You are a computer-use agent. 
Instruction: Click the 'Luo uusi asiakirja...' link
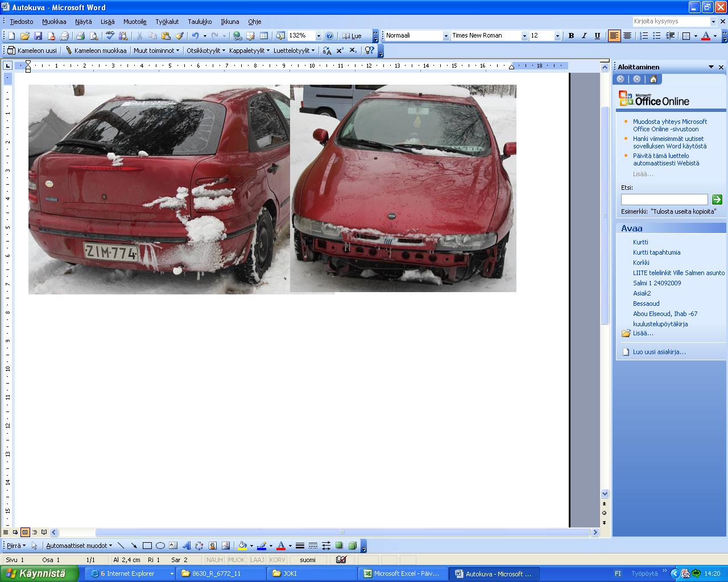[x=659, y=352]
